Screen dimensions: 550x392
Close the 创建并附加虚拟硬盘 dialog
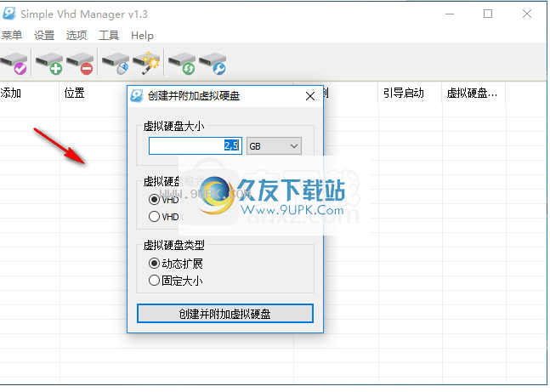310,96
